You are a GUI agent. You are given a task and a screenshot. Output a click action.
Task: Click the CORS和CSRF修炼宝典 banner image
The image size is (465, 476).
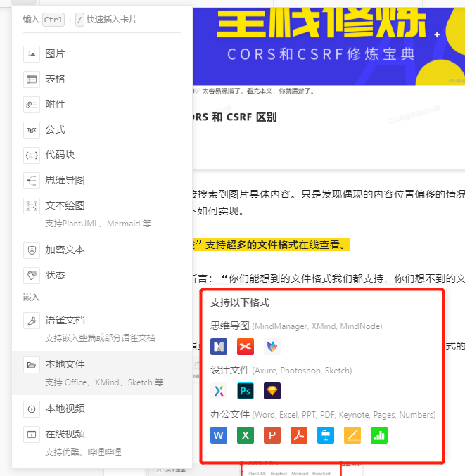point(329,46)
